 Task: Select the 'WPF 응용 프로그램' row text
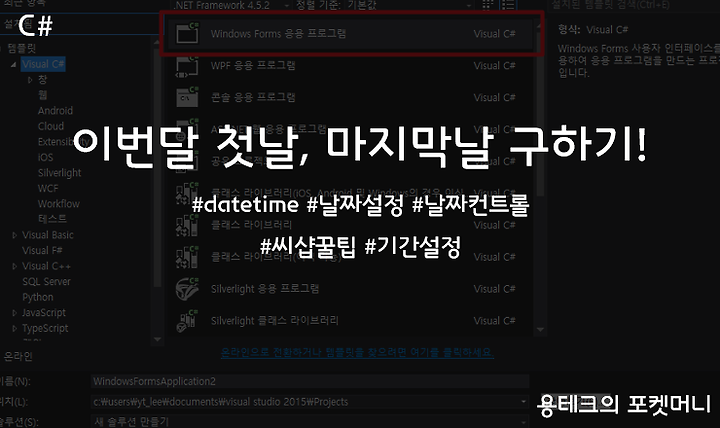253,66
